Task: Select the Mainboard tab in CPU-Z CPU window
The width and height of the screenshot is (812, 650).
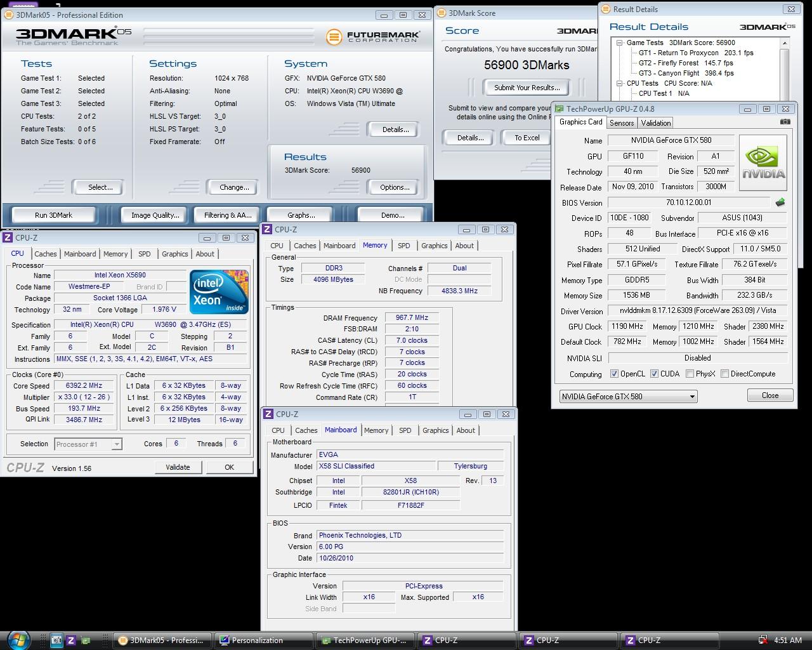Action: tap(80, 254)
